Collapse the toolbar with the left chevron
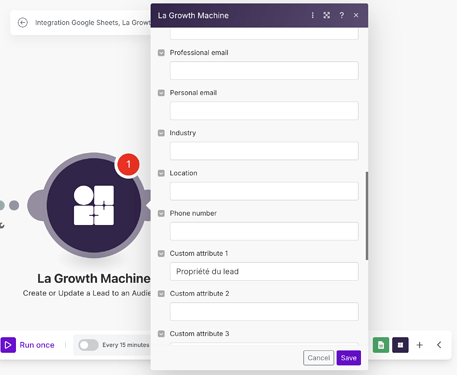The width and height of the screenshot is (457, 375). point(439,345)
